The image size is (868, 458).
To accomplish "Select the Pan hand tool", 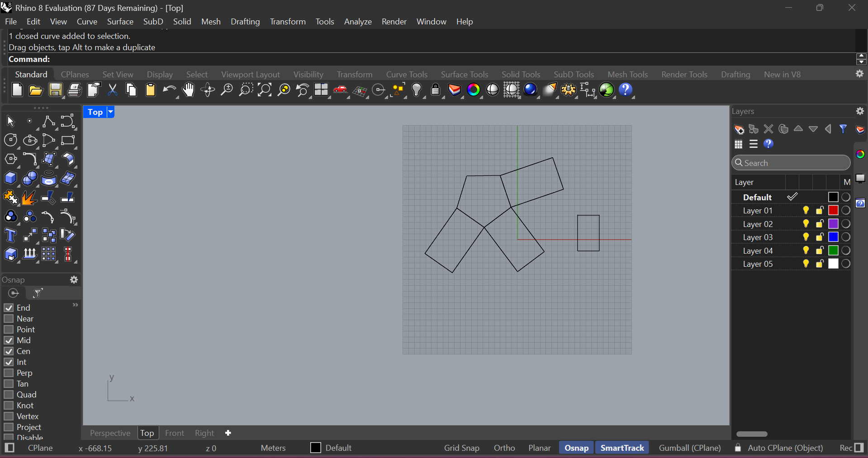I will pyautogui.click(x=189, y=90).
